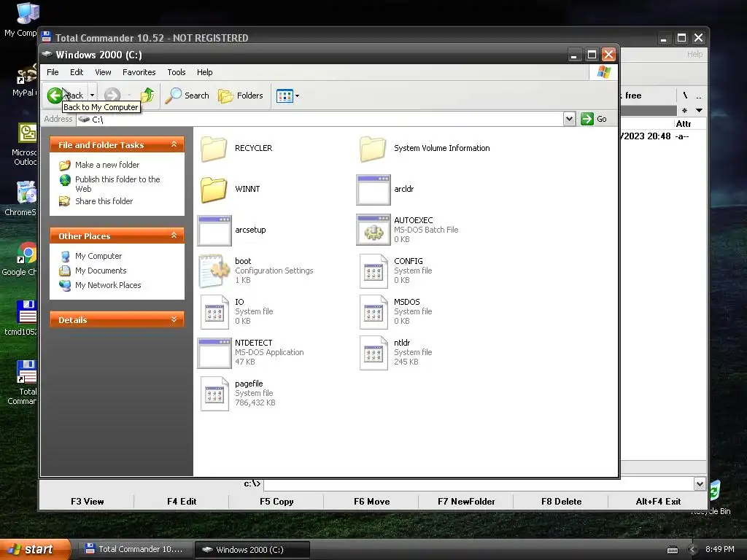
Task: Switch to Total Commander taskbar button
Action: [135, 549]
